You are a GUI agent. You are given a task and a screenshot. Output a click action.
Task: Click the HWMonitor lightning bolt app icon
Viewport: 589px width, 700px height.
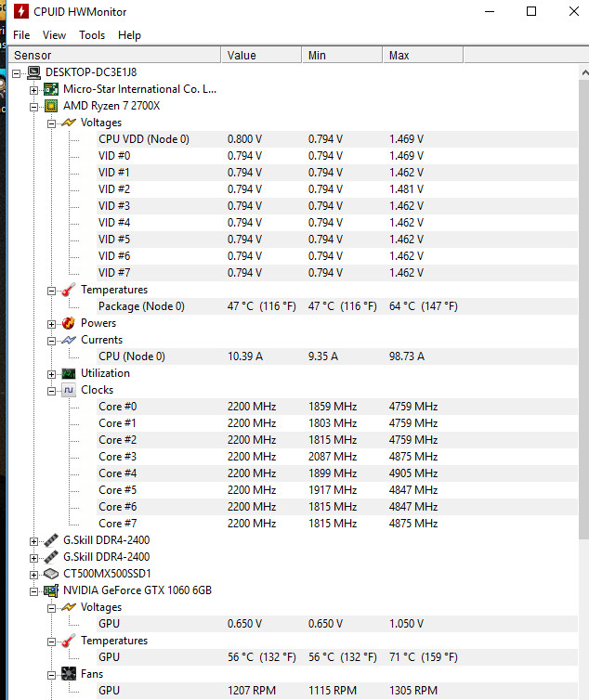[x=21, y=11]
